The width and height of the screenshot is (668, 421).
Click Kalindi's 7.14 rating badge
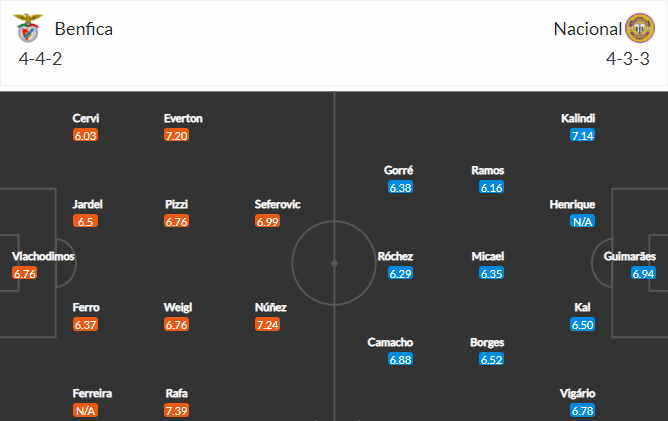tap(582, 136)
